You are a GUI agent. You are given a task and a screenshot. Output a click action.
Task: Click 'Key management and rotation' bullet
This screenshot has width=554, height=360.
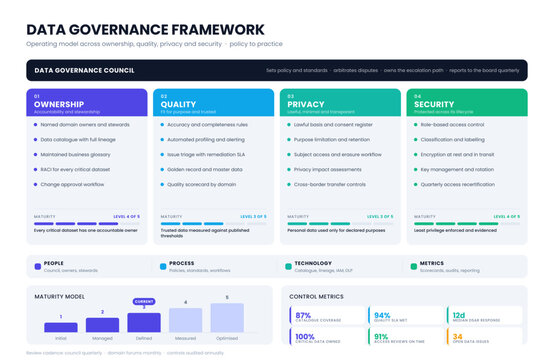click(457, 170)
